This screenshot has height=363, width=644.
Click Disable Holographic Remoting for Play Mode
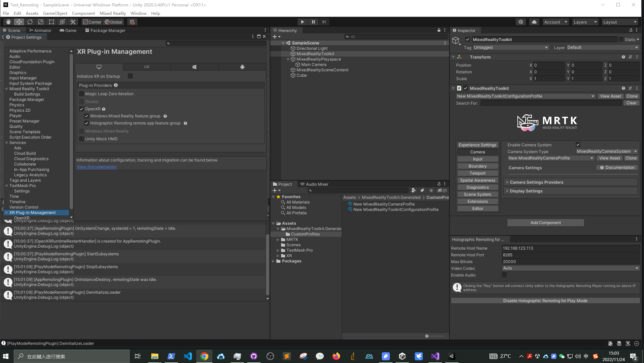tap(545, 300)
